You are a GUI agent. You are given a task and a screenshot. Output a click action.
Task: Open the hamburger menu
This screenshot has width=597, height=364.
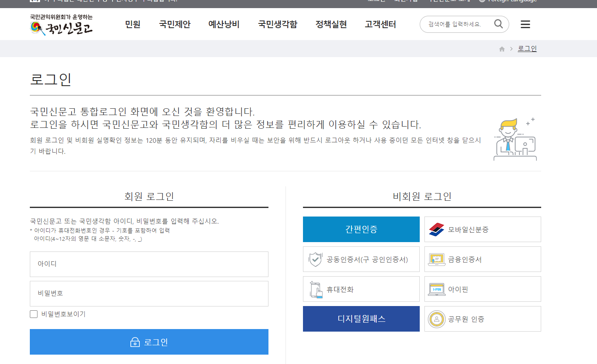[525, 24]
